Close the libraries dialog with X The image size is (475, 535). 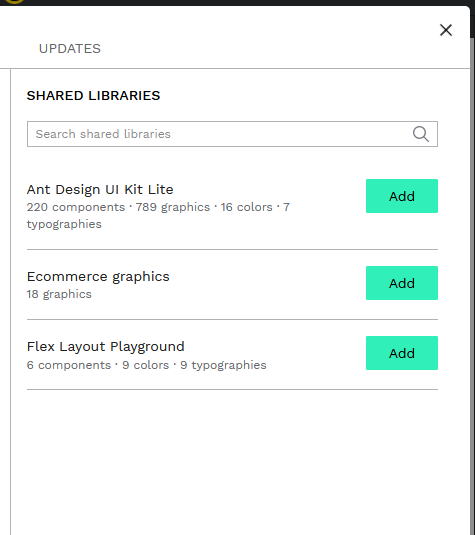[x=446, y=30]
